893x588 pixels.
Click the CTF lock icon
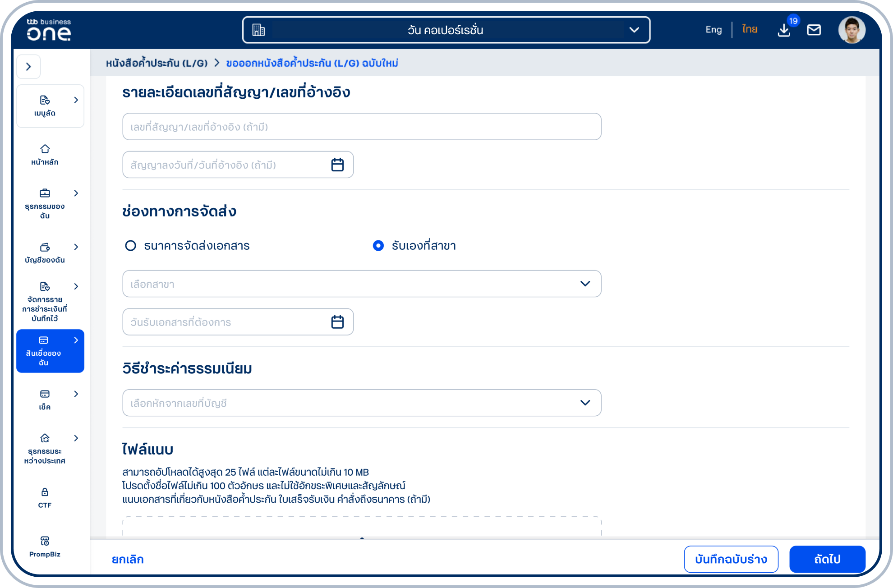tap(45, 492)
